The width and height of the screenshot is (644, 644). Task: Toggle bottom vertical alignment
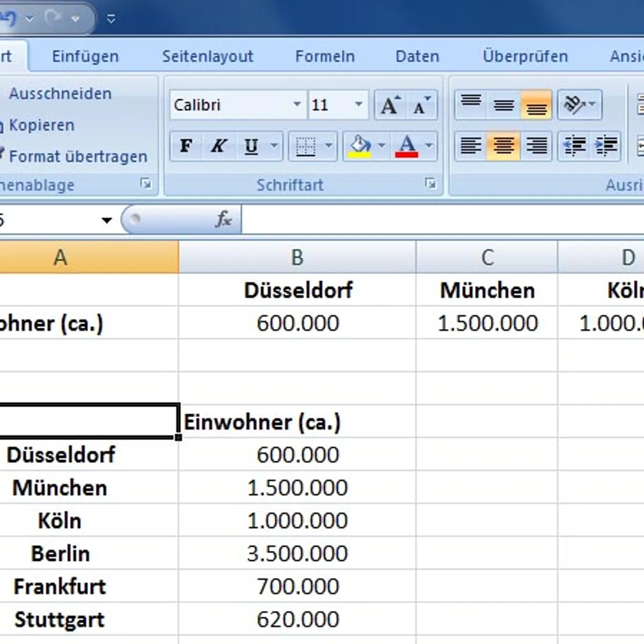click(x=536, y=105)
